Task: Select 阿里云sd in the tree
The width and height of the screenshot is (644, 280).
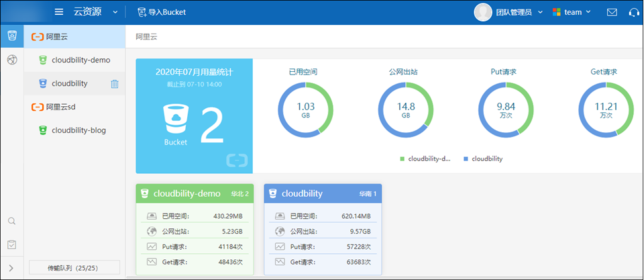Action: click(x=74, y=107)
